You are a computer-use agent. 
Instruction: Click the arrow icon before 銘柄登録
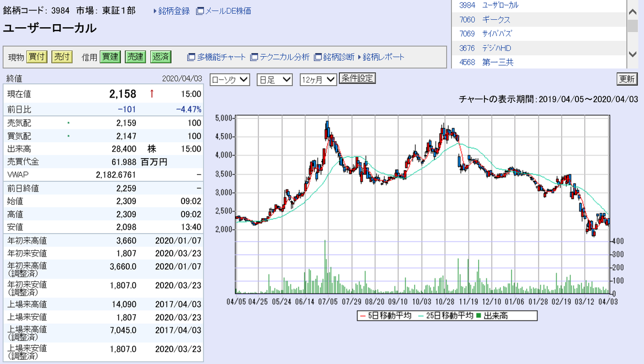pos(155,11)
